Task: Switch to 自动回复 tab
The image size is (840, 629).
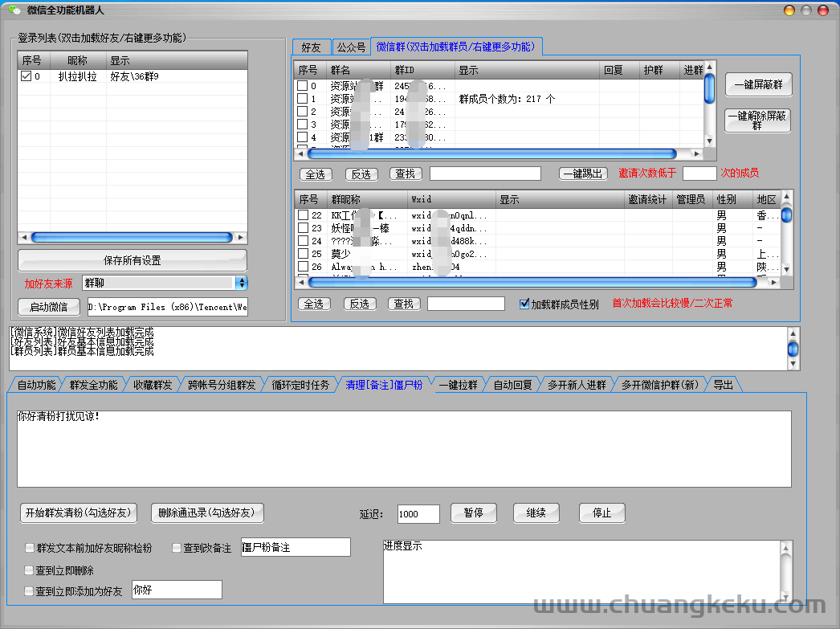Action: 513,385
